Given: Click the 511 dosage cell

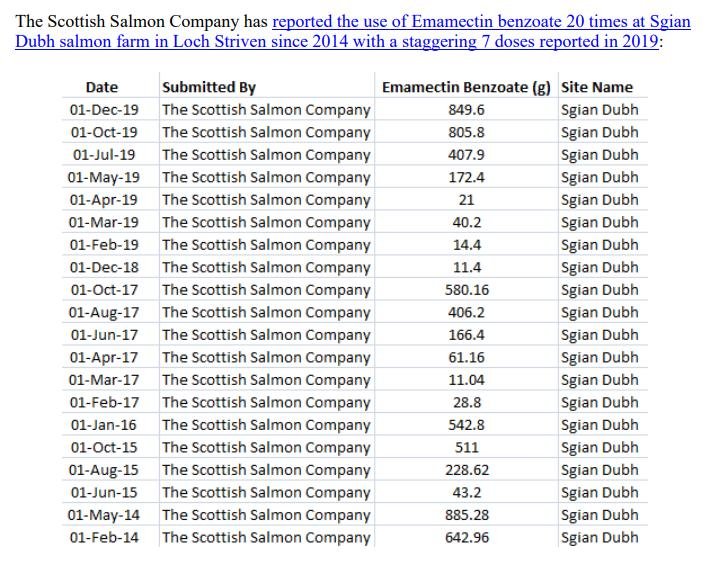Looking at the screenshot, I should point(466,447).
